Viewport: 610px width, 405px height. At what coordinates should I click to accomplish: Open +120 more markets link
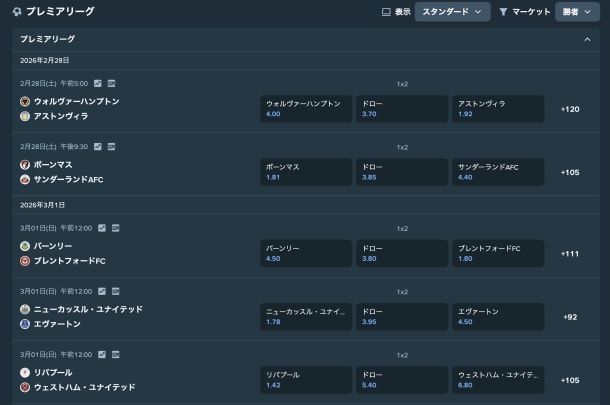point(570,109)
